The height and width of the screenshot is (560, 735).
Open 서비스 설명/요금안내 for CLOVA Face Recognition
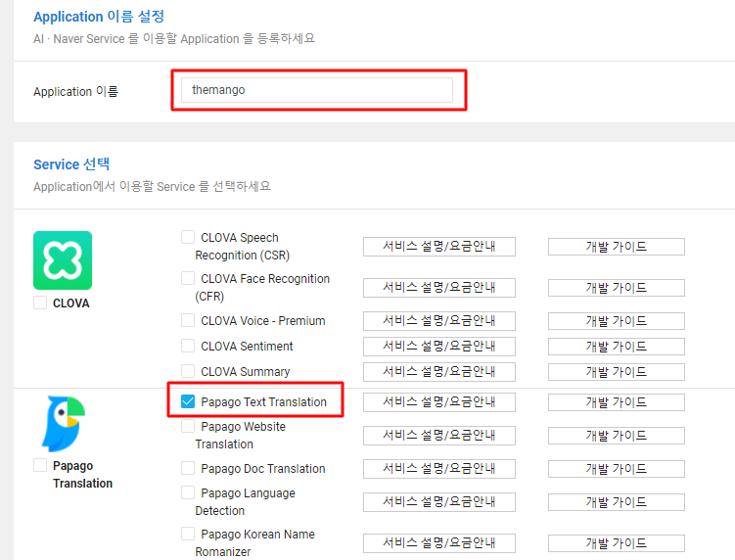pos(439,288)
